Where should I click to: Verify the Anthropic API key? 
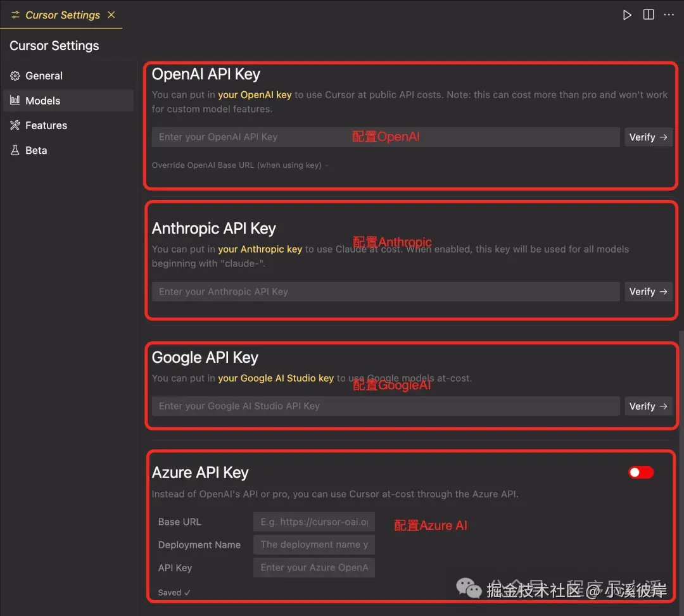649,292
